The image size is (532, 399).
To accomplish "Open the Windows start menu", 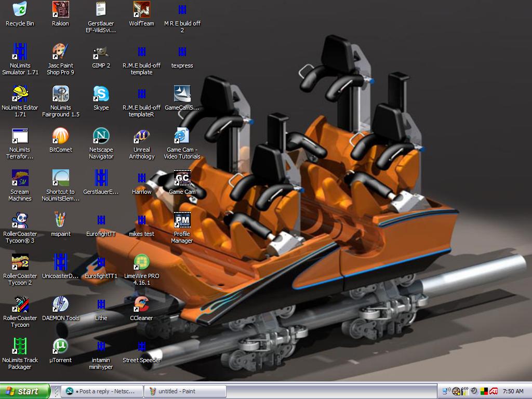I will click(x=25, y=391).
